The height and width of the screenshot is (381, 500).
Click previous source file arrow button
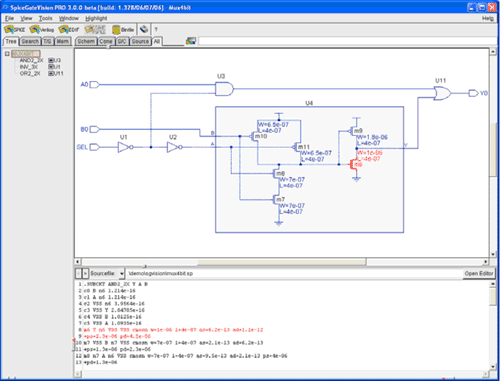coord(78,273)
